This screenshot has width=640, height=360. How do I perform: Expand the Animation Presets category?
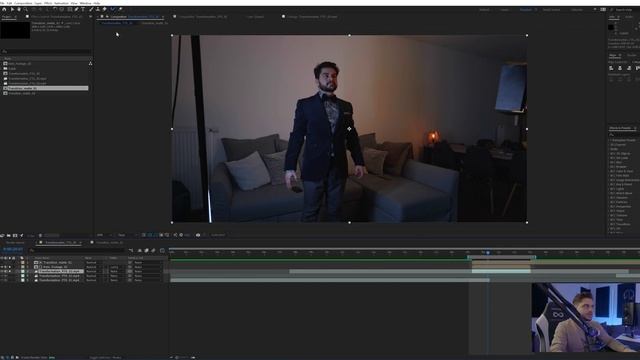point(622,140)
